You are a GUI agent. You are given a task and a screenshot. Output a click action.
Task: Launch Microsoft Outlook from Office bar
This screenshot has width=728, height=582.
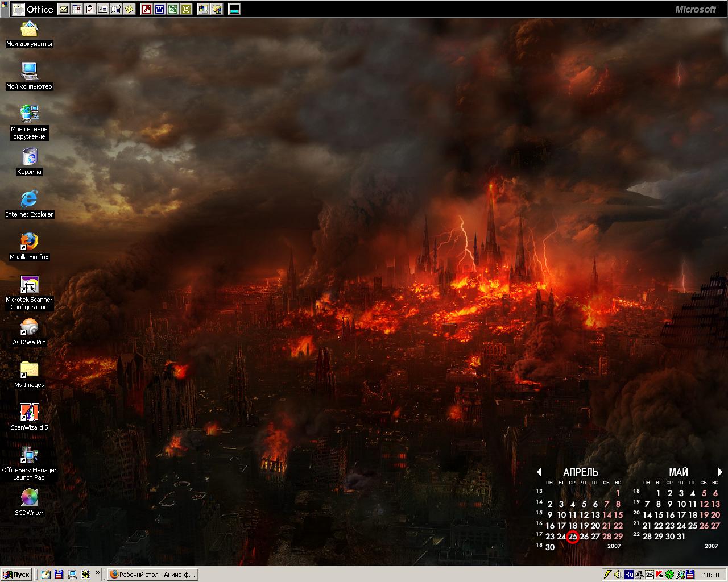click(x=186, y=9)
